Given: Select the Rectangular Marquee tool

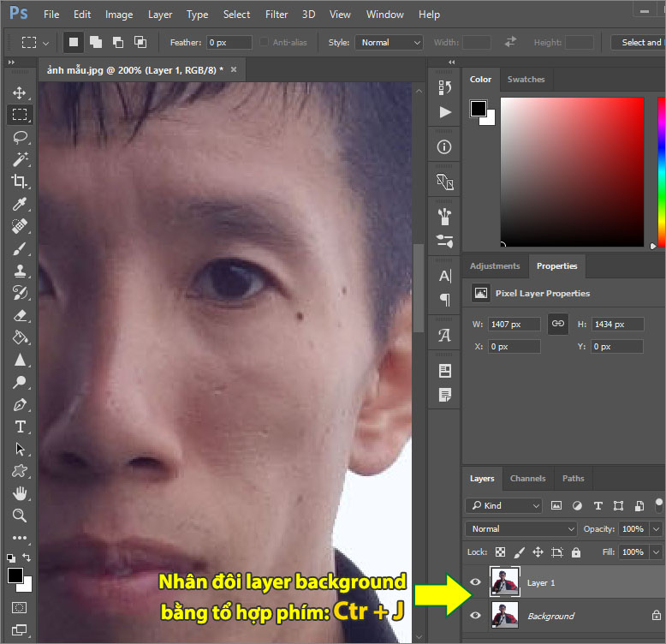Looking at the screenshot, I should 19,115.
